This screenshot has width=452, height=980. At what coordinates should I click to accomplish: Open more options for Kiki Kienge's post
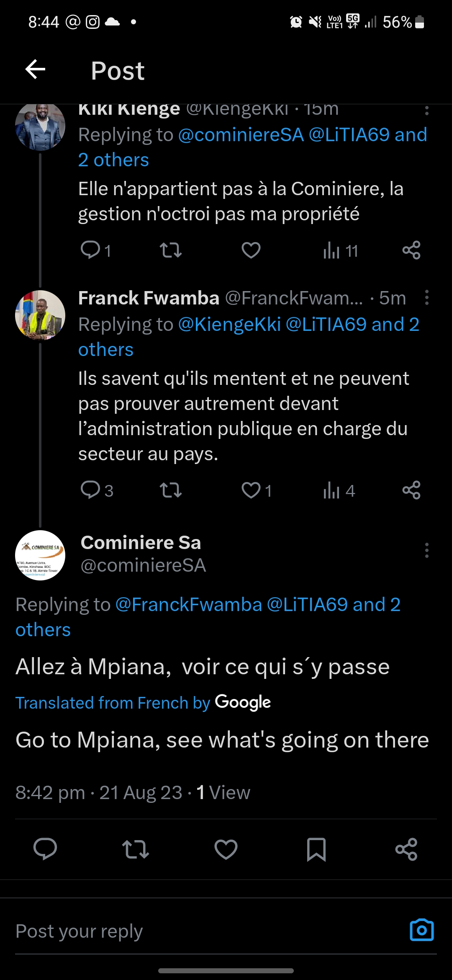426,111
